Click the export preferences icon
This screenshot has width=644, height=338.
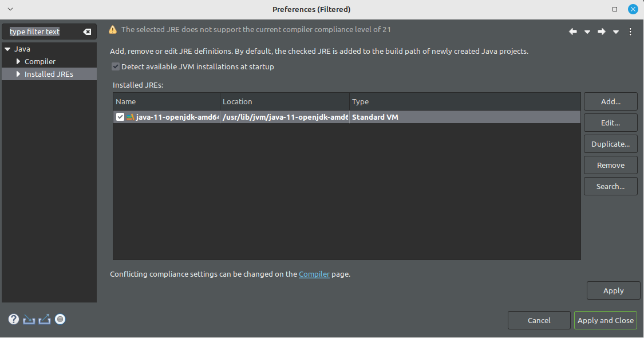44,320
